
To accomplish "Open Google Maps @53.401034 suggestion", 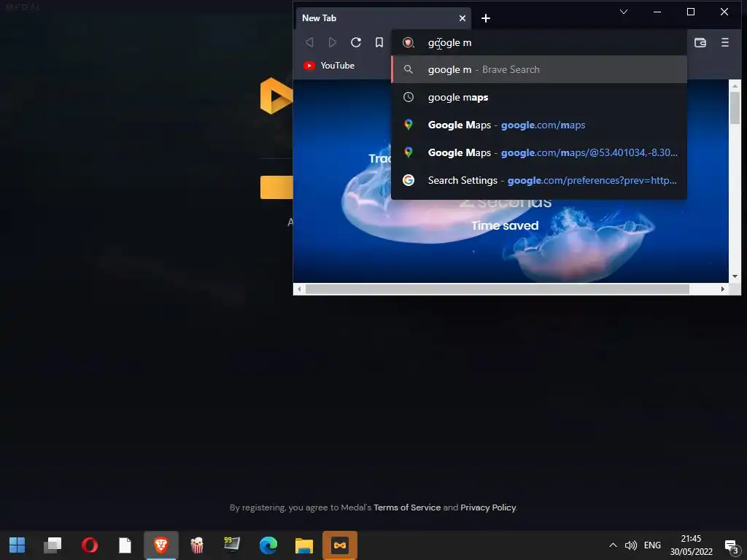I will tap(539, 152).
